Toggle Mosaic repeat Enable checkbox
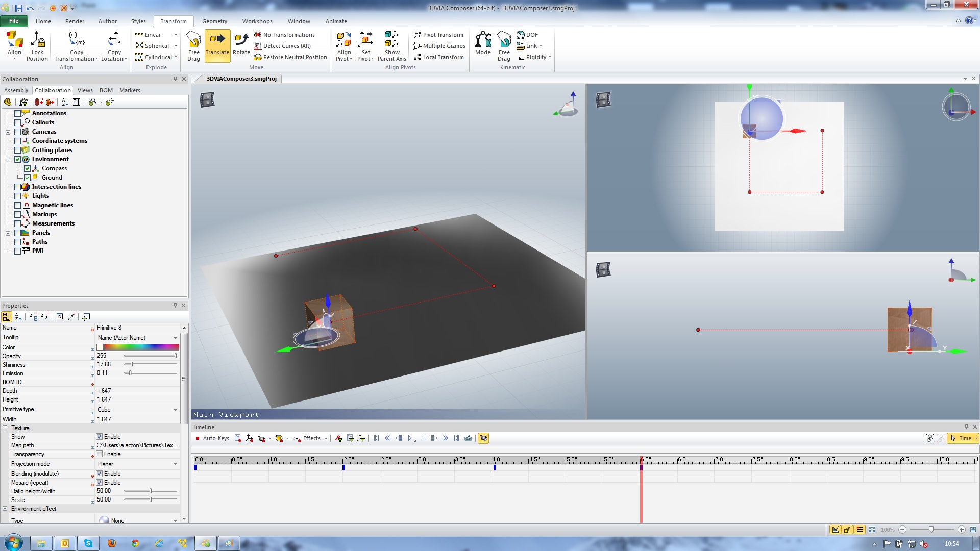Screen dimensions: 980x551 coord(100,482)
